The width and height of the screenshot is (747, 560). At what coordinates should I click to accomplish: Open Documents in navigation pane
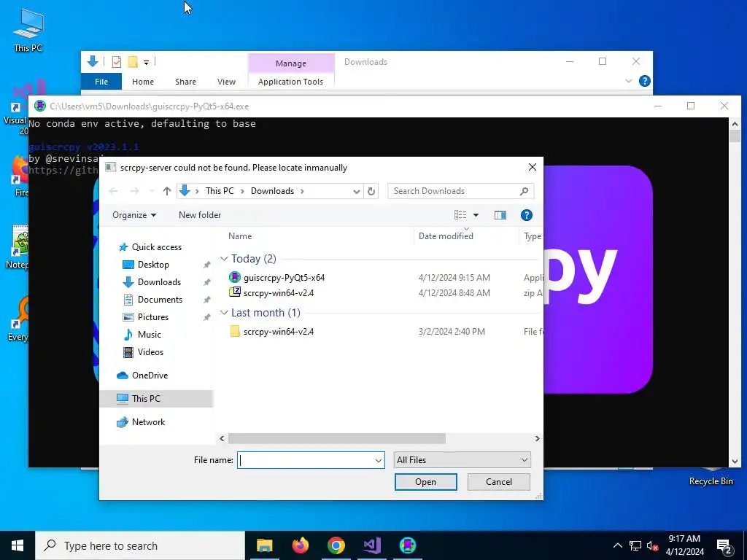coord(160,300)
